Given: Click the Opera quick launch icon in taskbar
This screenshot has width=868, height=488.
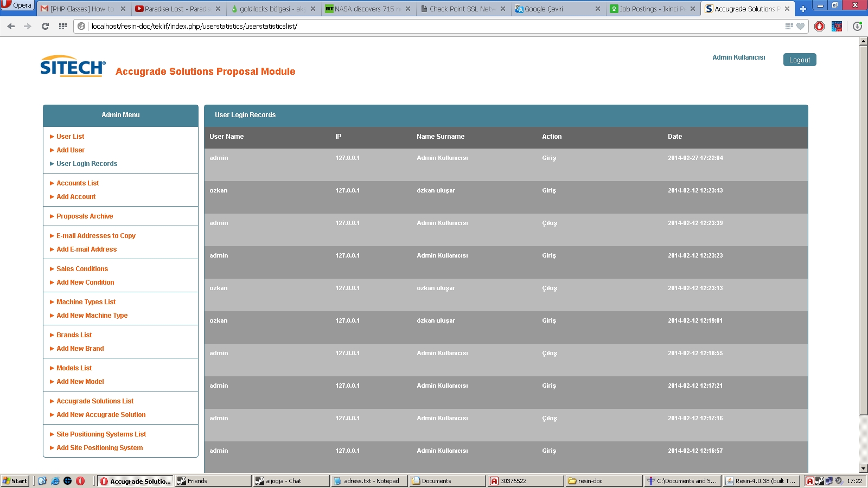Looking at the screenshot, I should 80,481.
